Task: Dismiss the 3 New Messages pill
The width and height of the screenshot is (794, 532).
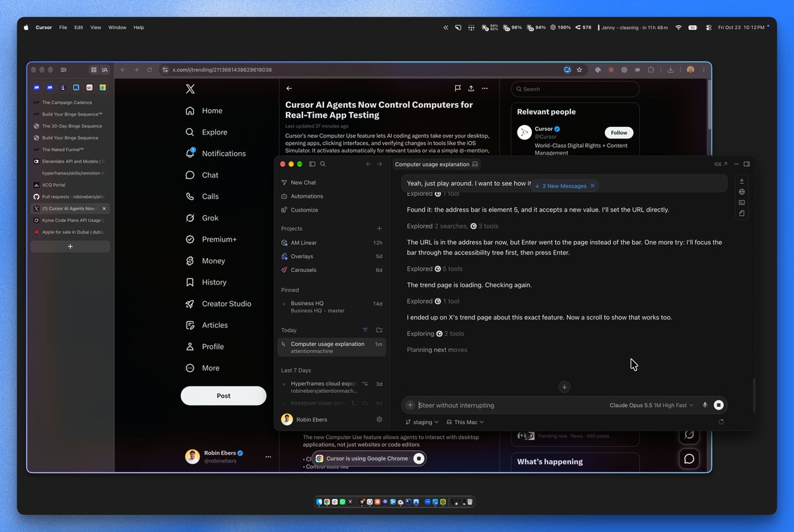Action: pos(593,186)
